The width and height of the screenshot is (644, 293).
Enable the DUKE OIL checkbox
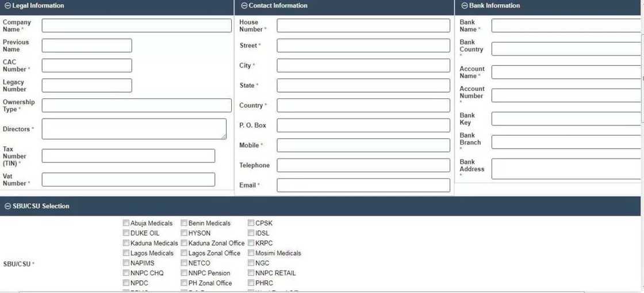[126, 233]
